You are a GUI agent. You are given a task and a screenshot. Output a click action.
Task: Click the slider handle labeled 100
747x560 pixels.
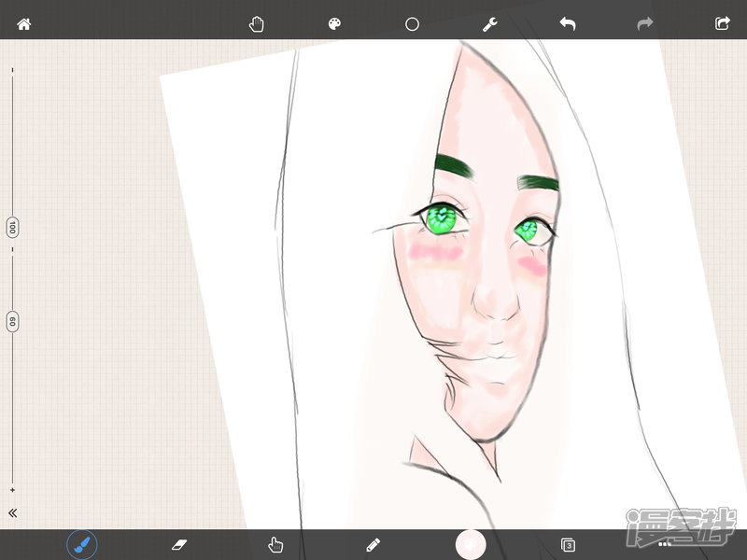(x=12, y=228)
